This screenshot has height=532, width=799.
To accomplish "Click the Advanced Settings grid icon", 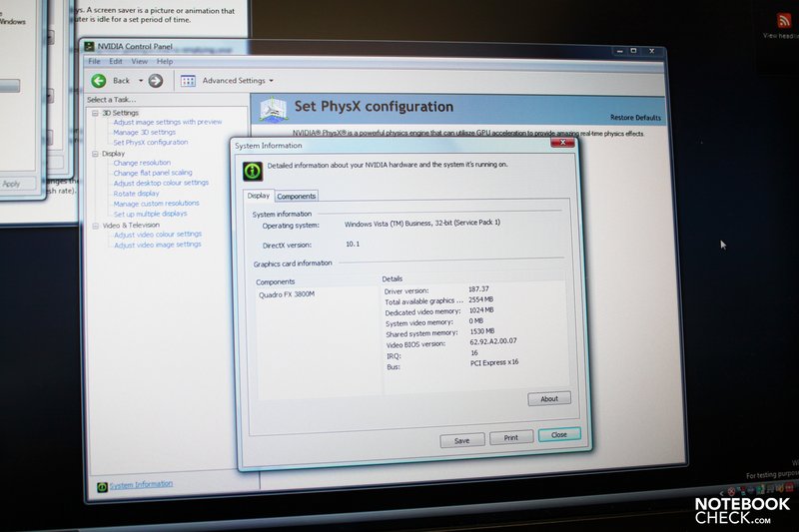I will (x=188, y=81).
